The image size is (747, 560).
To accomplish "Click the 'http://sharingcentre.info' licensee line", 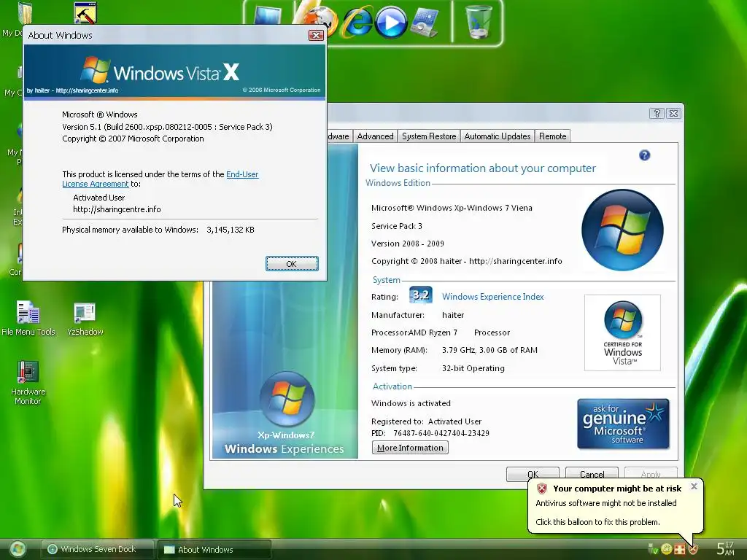I will pos(117,209).
